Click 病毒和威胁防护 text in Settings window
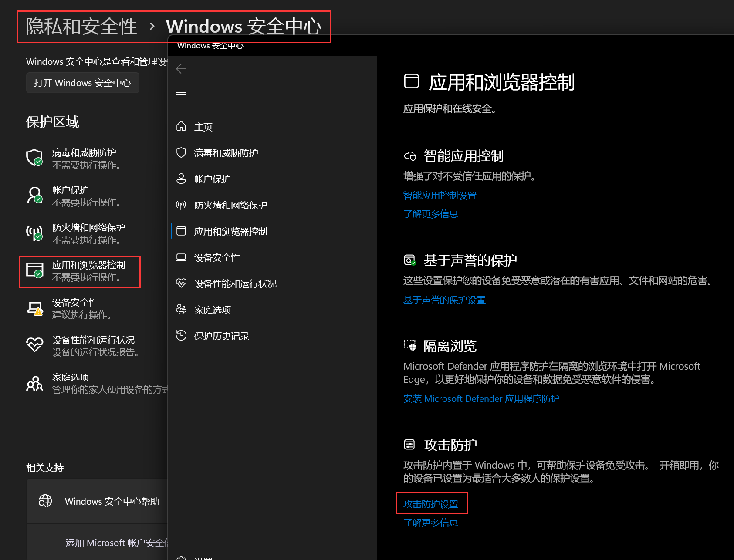Screen dimensions: 734x560 point(84,152)
